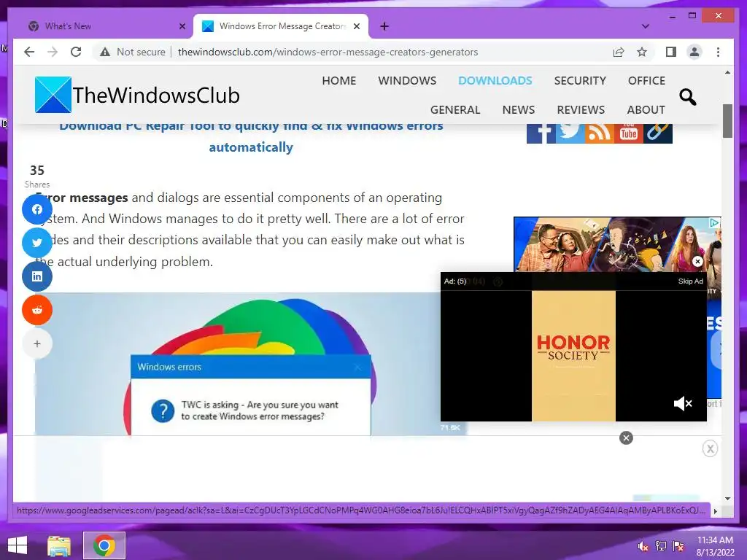Open the GENERAL menu item

(x=455, y=109)
